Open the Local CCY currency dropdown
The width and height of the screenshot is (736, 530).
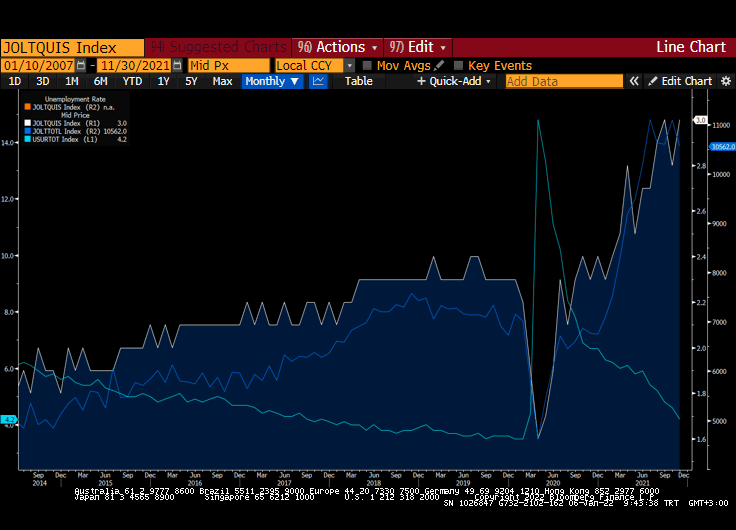coord(349,66)
